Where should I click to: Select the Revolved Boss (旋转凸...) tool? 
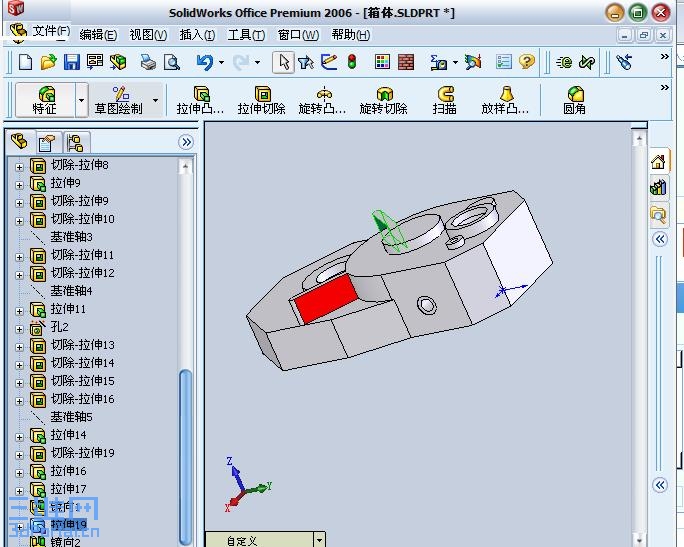322,100
